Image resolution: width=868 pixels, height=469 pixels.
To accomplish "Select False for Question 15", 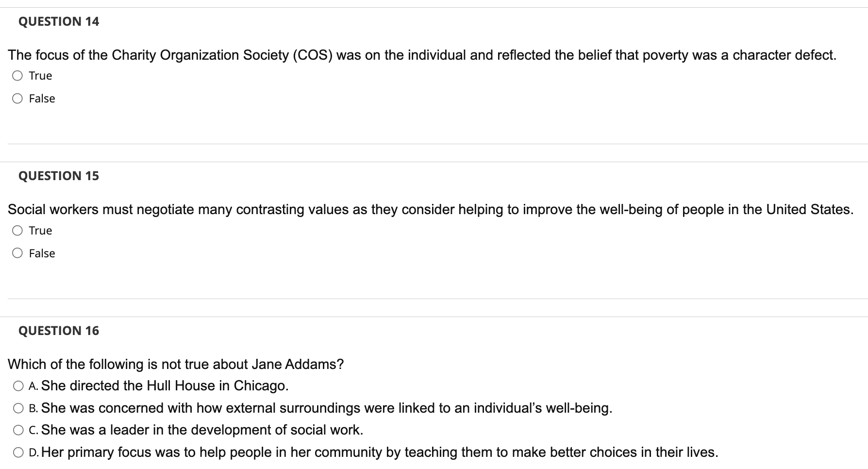I will (17, 253).
